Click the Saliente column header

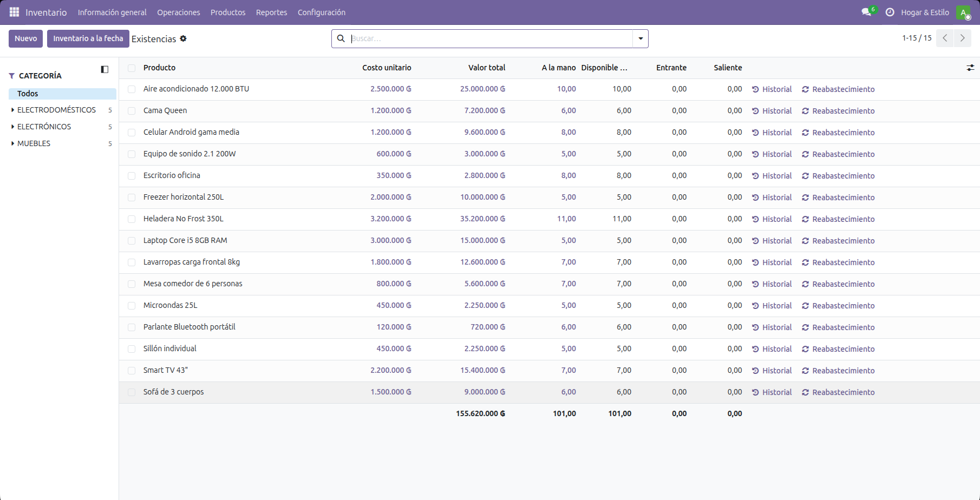pyautogui.click(x=728, y=68)
